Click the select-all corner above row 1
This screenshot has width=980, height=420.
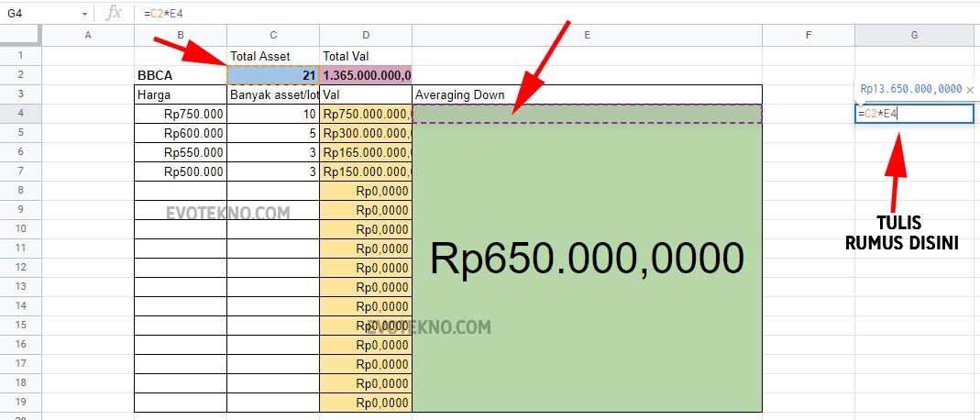tap(20, 35)
